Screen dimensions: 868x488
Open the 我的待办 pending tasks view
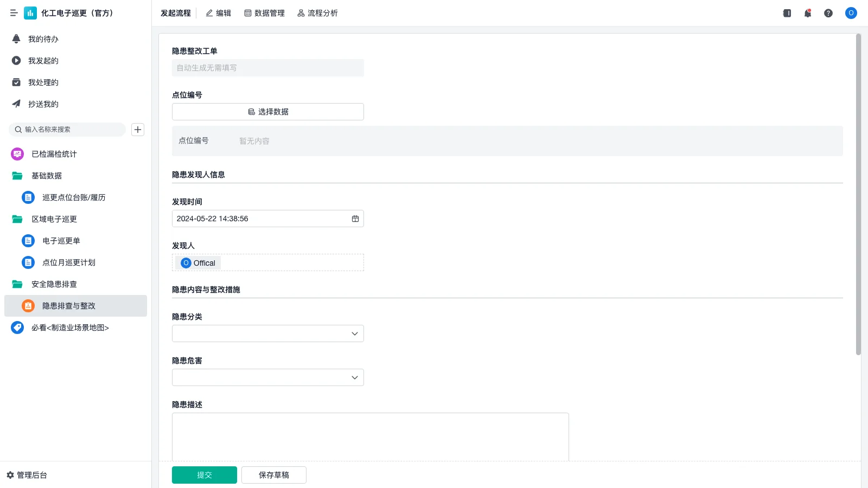(x=42, y=38)
